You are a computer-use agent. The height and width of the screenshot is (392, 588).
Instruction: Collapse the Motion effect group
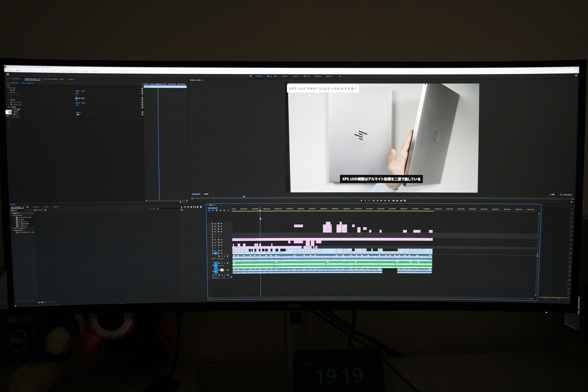click(7, 88)
